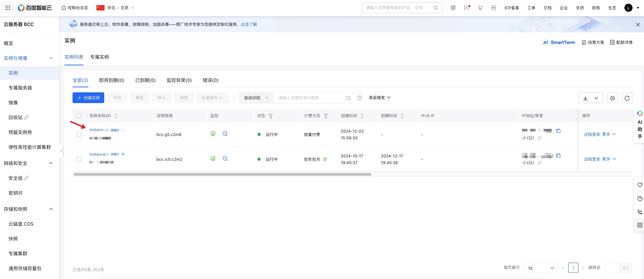Filter by 计费方式 using the funnel icon
The width and height of the screenshot is (644, 279).
[x=326, y=116]
